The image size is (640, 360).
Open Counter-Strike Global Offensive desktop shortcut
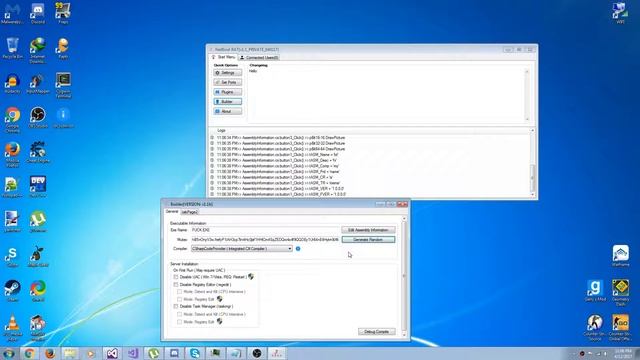pyautogui.click(x=620, y=327)
